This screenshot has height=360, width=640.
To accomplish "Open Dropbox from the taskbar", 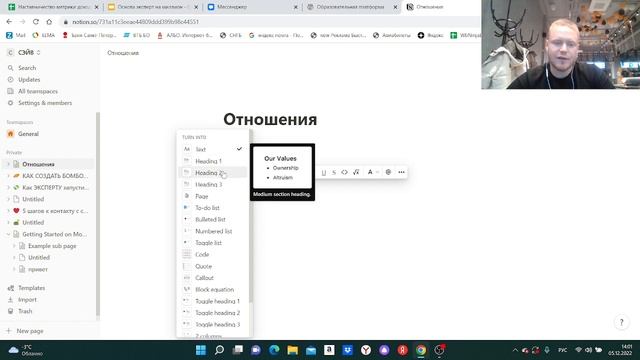I will (347, 350).
